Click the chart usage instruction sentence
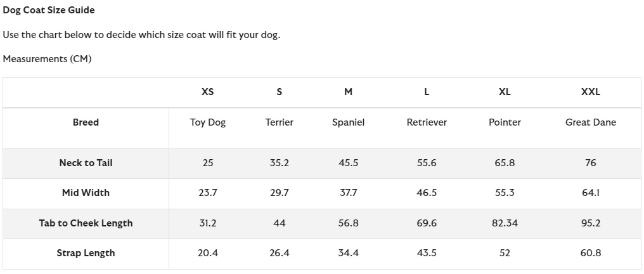Image resolution: width=644 pixels, height=274 pixels. 141,35
